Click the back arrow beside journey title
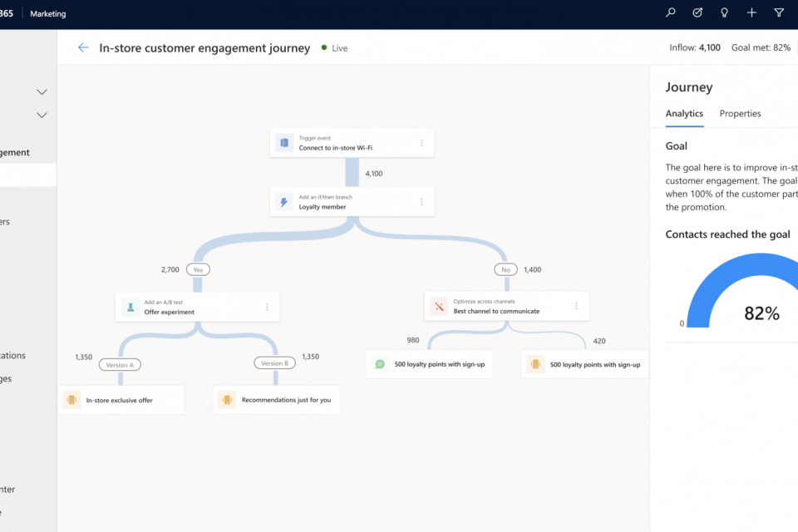This screenshot has height=532, width=798. click(x=83, y=48)
